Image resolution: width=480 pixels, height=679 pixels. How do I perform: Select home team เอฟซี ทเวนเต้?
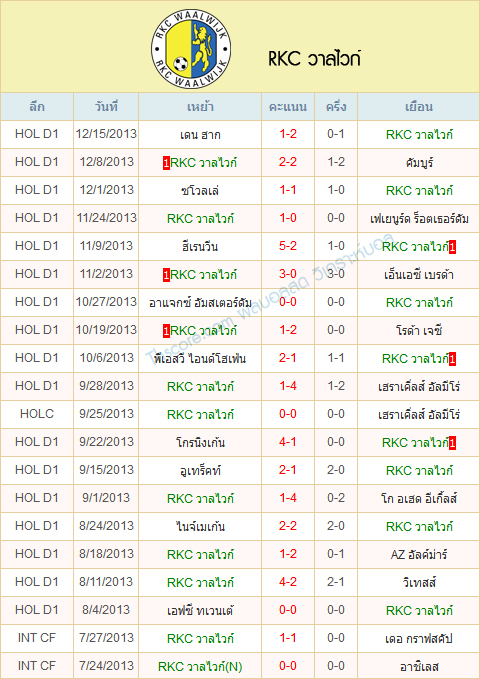pyautogui.click(x=200, y=611)
